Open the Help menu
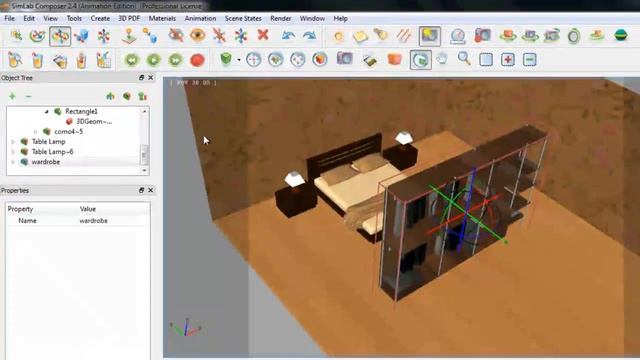 340,18
